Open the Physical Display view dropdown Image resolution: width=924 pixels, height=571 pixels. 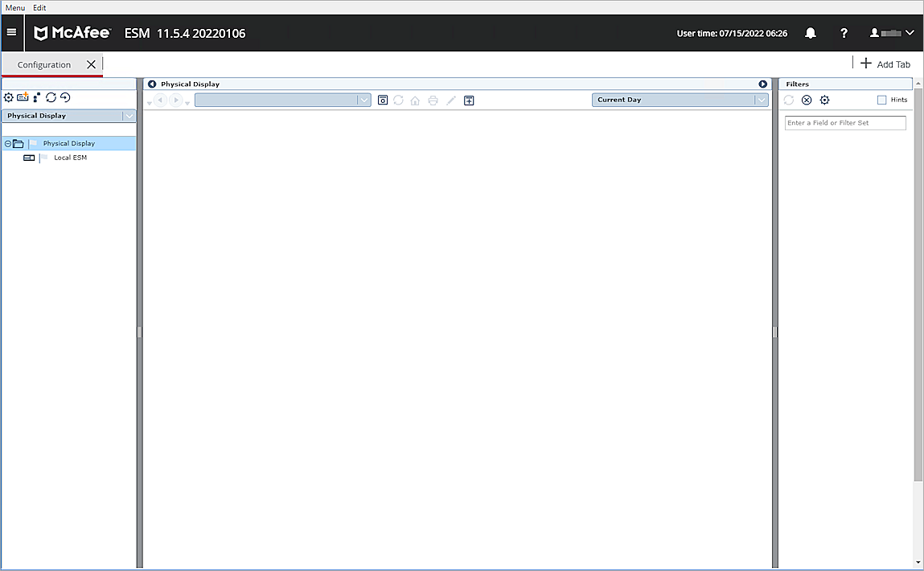pos(129,115)
